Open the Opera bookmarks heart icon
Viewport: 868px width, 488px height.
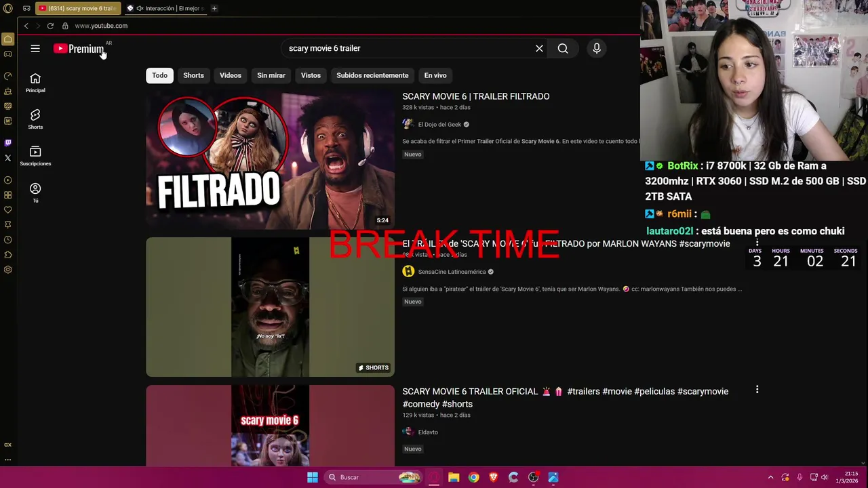8,210
